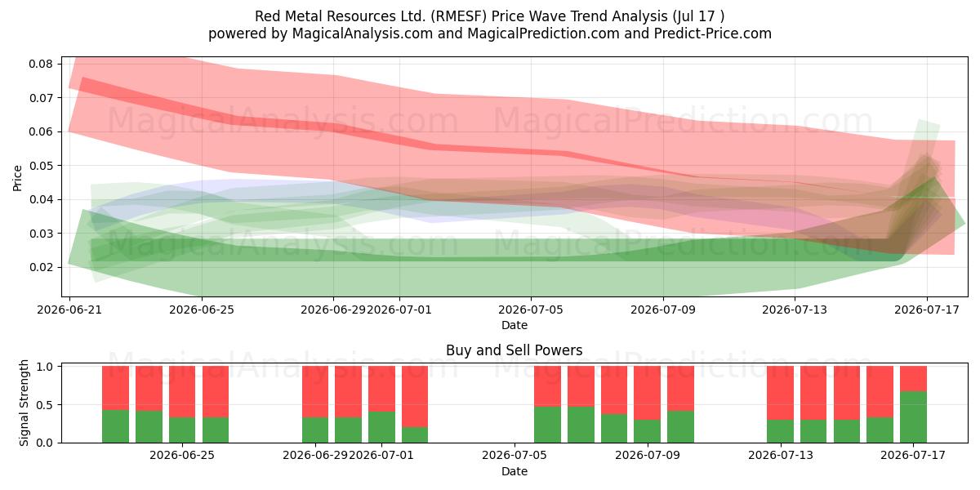Click the 0.07 tick on the price axis

[41, 98]
